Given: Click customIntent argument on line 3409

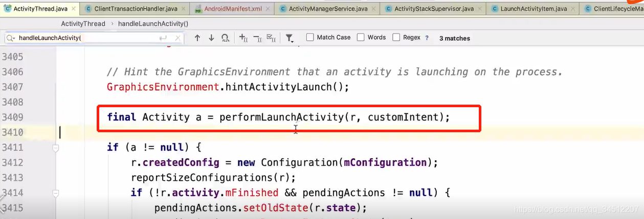Looking at the screenshot, I should click(x=403, y=117).
